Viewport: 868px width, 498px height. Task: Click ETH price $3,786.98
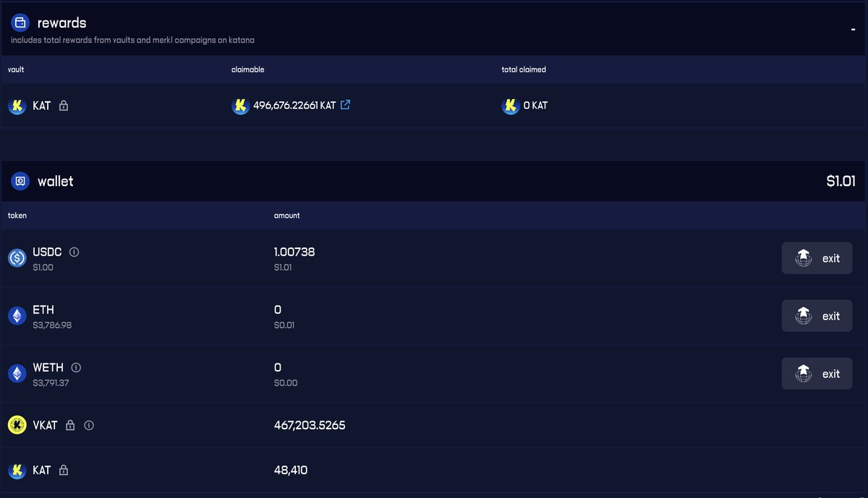coord(52,325)
